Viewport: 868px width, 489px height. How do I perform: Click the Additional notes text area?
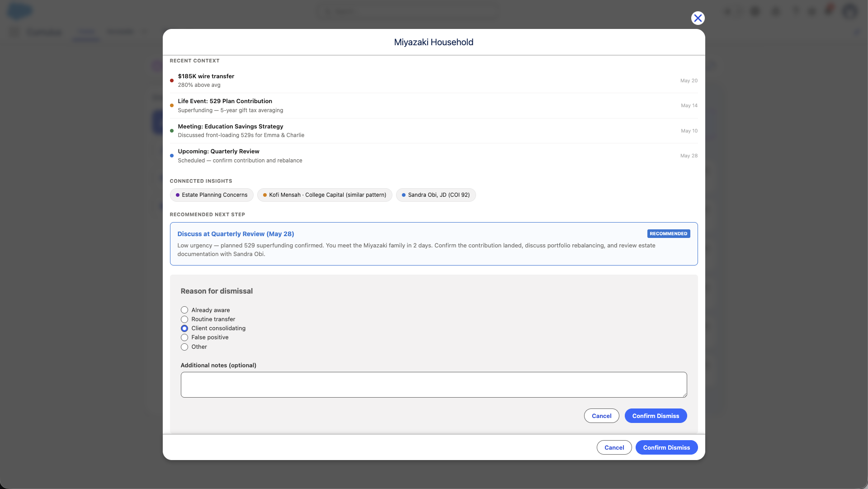434,385
